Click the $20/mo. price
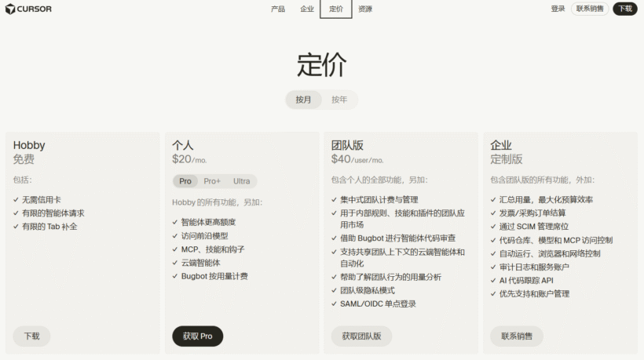The width and height of the screenshot is (644, 360). [189, 159]
